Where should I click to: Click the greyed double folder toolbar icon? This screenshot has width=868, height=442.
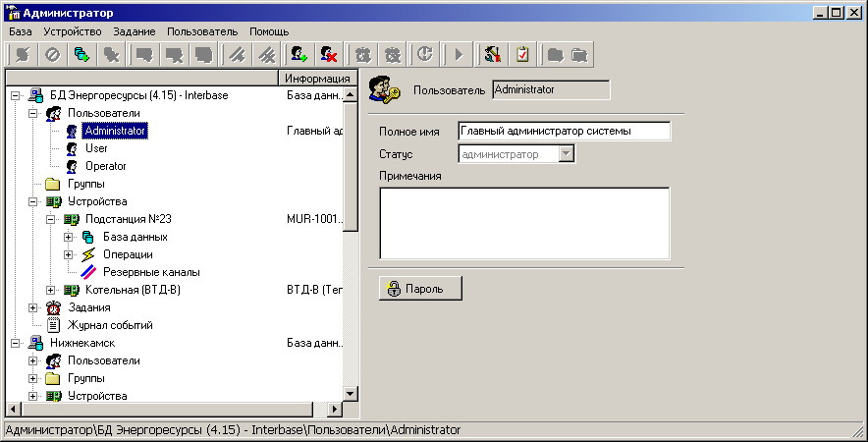pos(579,54)
